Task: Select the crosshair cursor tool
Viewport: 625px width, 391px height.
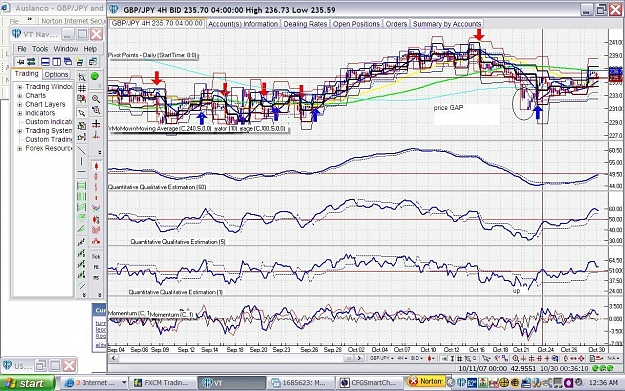Action: (96, 124)
